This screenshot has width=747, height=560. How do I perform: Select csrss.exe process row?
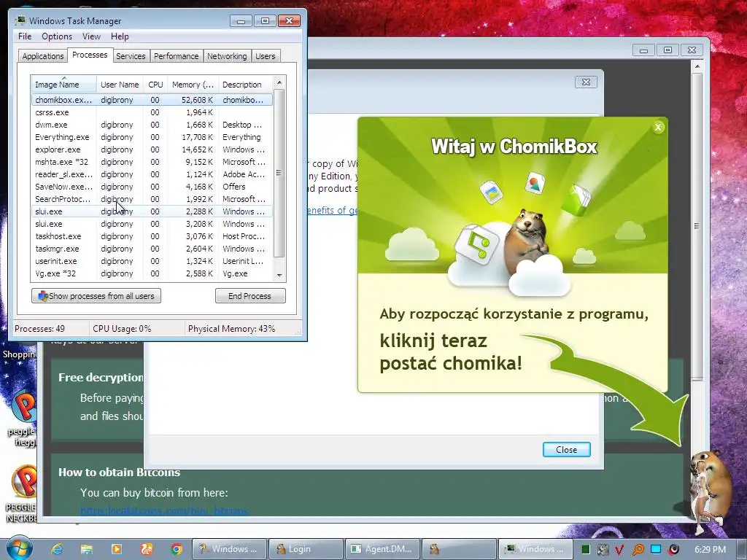coord(152,112)
